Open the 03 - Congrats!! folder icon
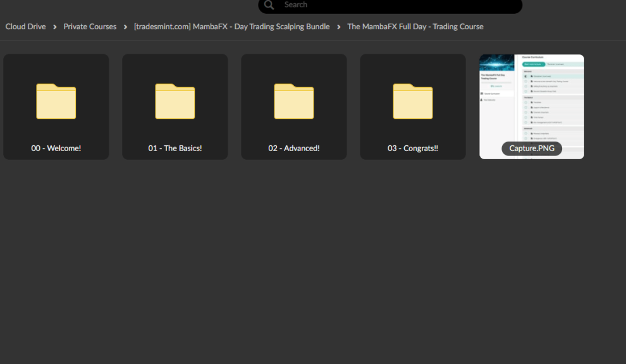 point(413,101)
